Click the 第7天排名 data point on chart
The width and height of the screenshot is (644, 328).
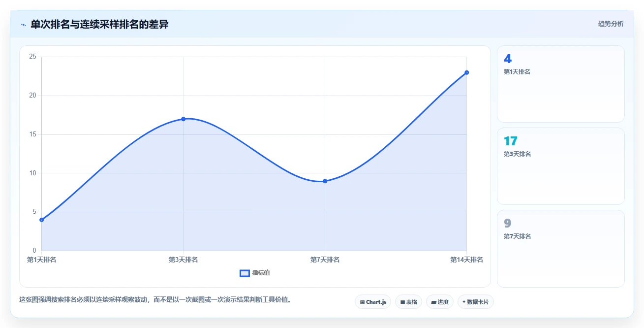pos(325,181)
